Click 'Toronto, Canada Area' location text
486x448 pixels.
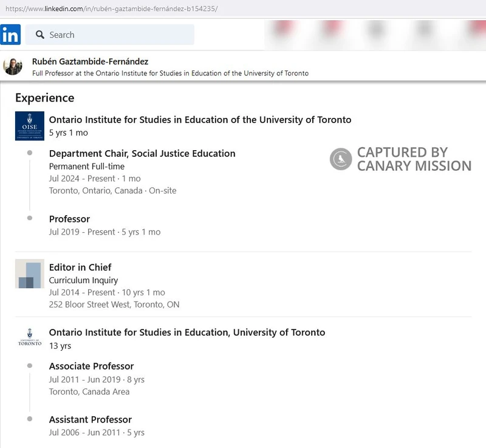click(89, 391)
